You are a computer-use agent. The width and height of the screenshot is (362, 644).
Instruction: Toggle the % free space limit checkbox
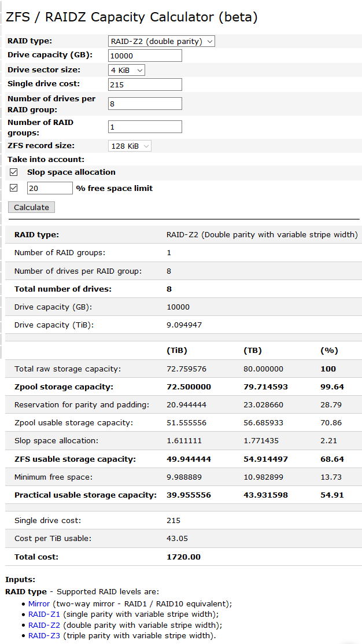pyautogui.click(x=13, y=187)
